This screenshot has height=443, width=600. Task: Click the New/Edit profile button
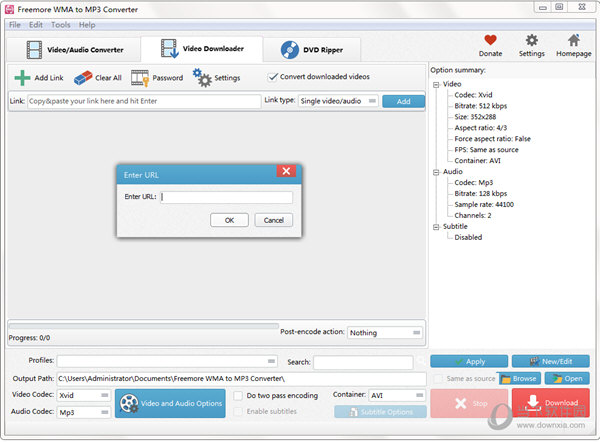tap(551, 361)
